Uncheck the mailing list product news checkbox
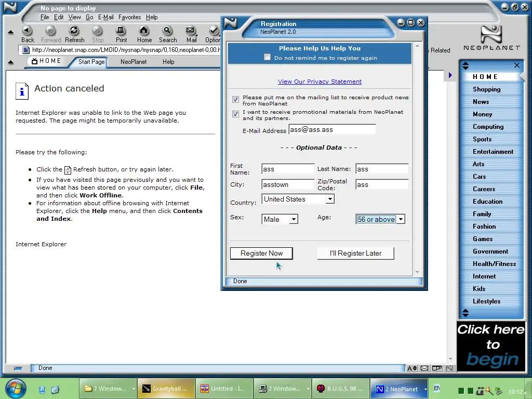 point(235,99)
